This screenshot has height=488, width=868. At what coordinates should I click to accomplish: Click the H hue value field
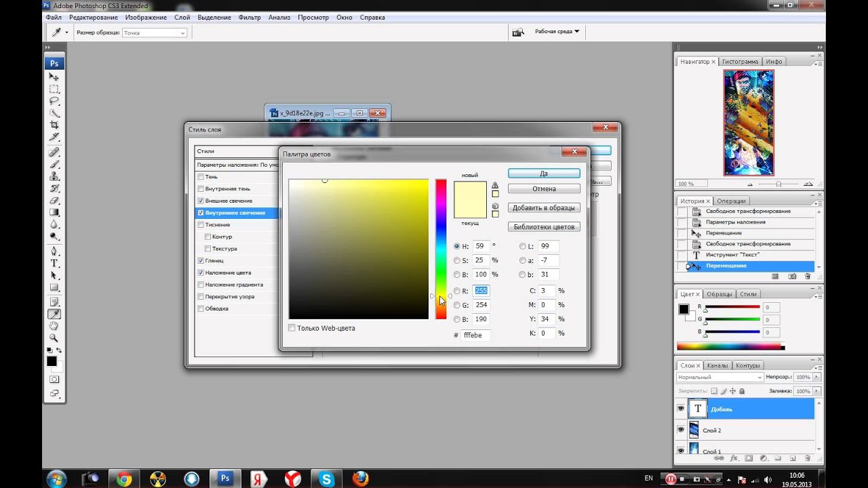tap(481, 246)
